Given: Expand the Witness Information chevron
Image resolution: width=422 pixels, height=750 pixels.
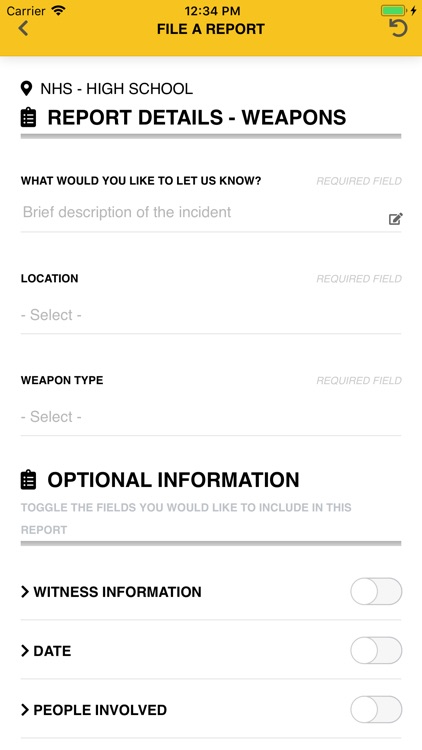Looking at the screenshot, I should [x=25, y=592].
